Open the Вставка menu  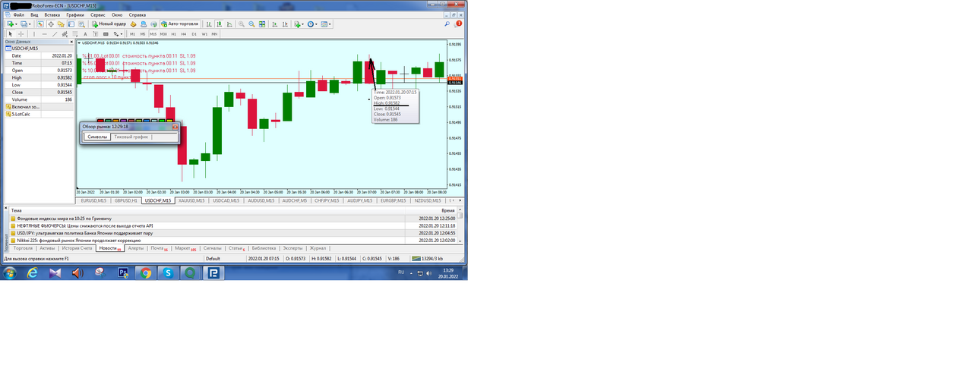(52, 14)
